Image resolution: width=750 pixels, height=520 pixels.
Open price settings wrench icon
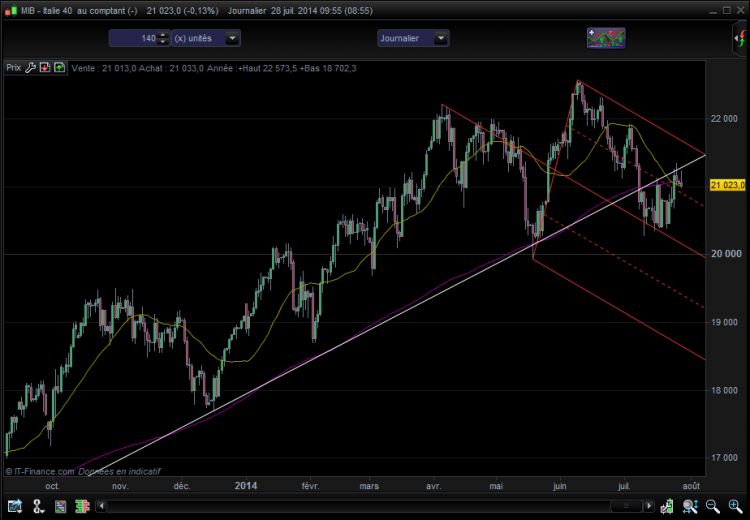tap(31, 67)
